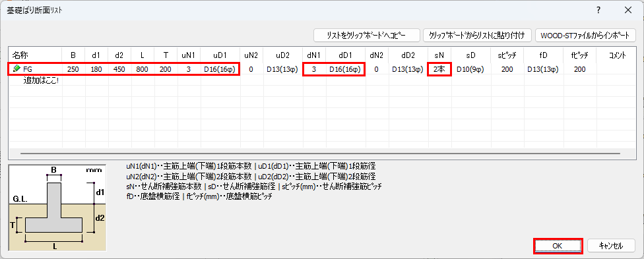644x259 pixels.
Task: Click the キャンセル button
Action: pyautogui.click(x=611, y=245)
